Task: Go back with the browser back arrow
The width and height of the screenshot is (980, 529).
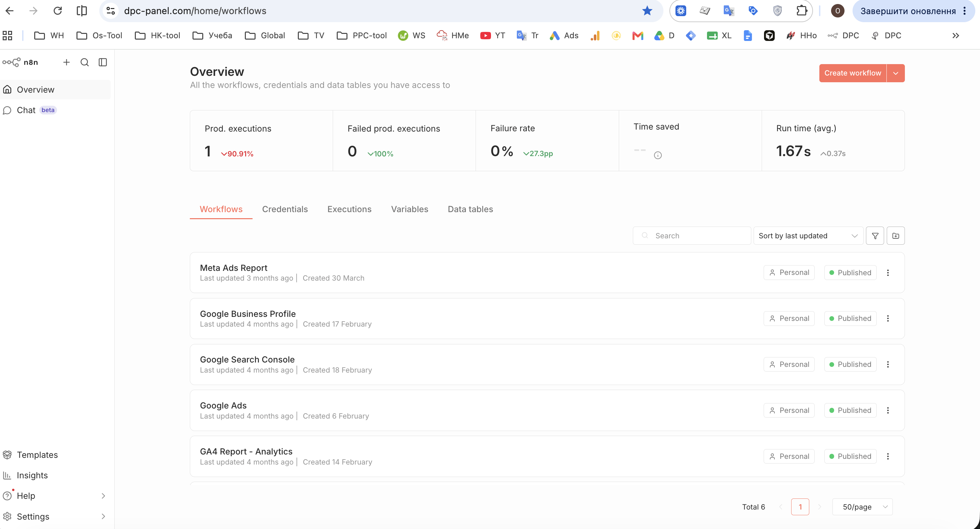Action: [9, 11]
